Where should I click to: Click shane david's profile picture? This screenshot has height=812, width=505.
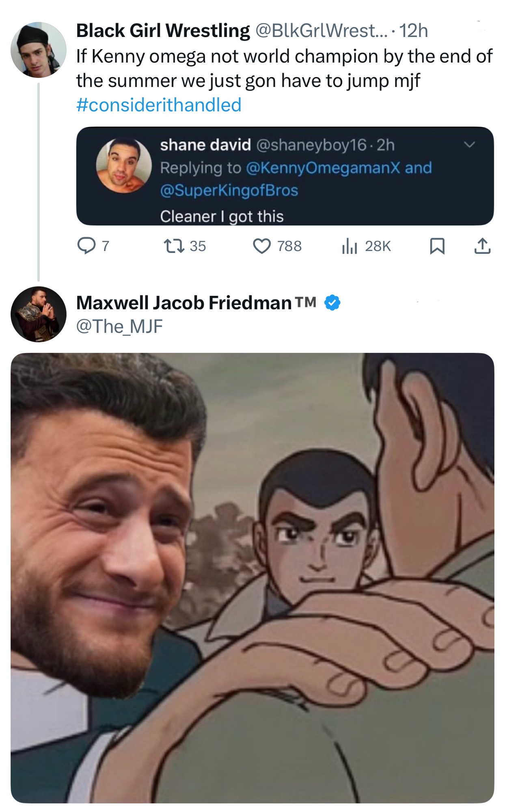(x=123, y=165)
